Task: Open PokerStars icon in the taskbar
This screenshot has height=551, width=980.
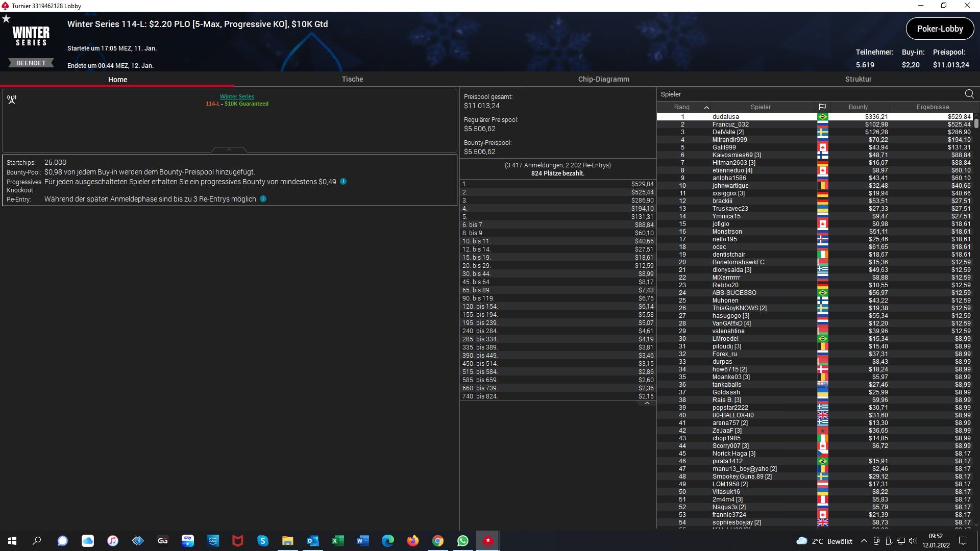Action: coord(487,541)
